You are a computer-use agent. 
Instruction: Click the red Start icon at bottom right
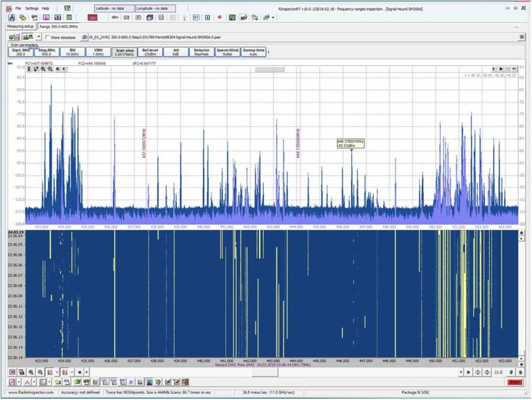pos(515,382)
